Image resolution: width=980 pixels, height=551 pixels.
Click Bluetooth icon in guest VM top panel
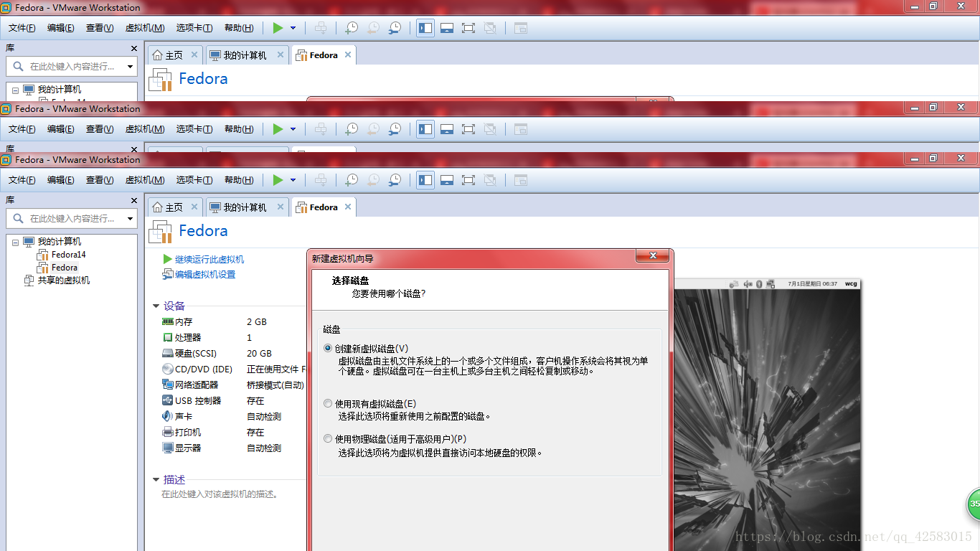759,284
